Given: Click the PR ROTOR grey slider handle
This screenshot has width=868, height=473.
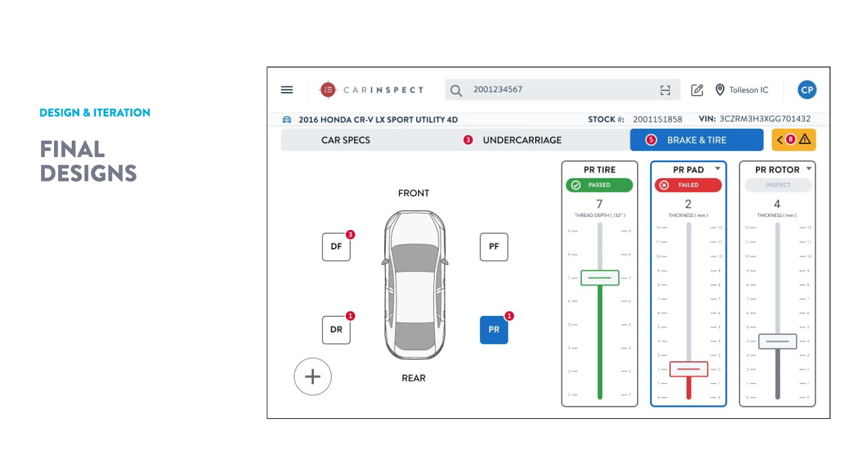Looking at the screenshot, I should [x=778, y=342].
